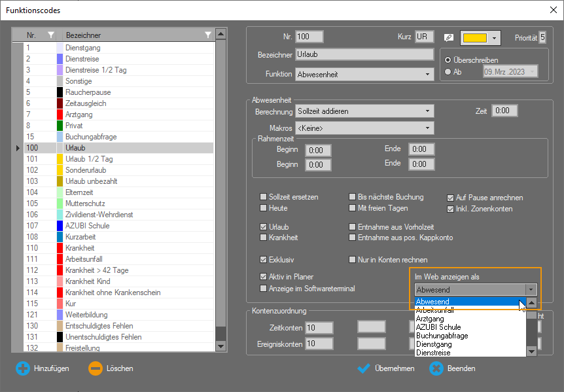Click the filter icon in Nr. column

(x=51, y=35)
